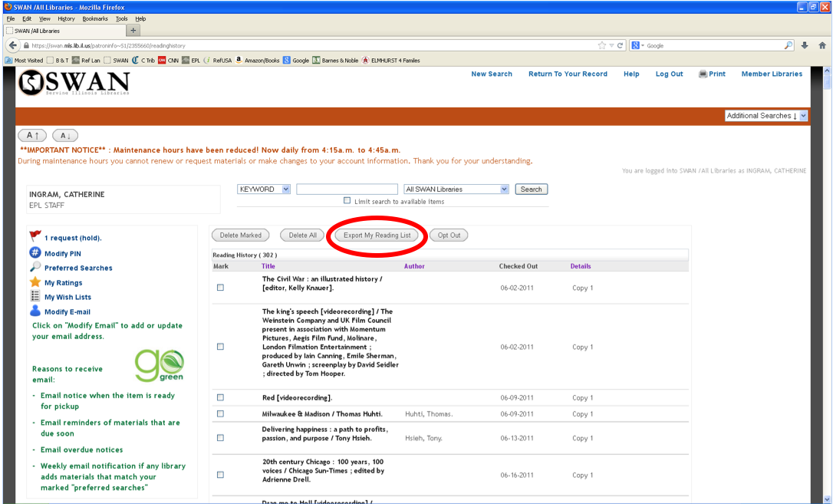This screenshot has height=504, width=833.
Task: Click the keyword search text field
Action: coord(347,189)
